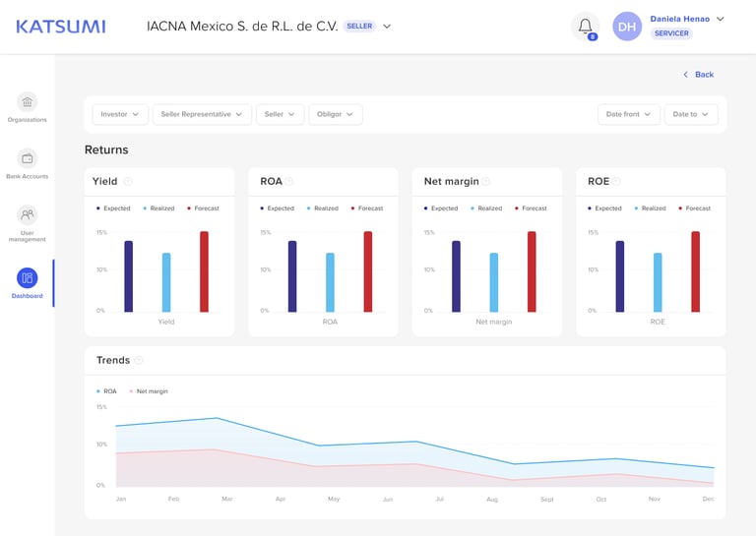The height and width of the screenshot is (536, 756).
Task: Toggle ROA series in Trends legend
Action: point(106,391)
